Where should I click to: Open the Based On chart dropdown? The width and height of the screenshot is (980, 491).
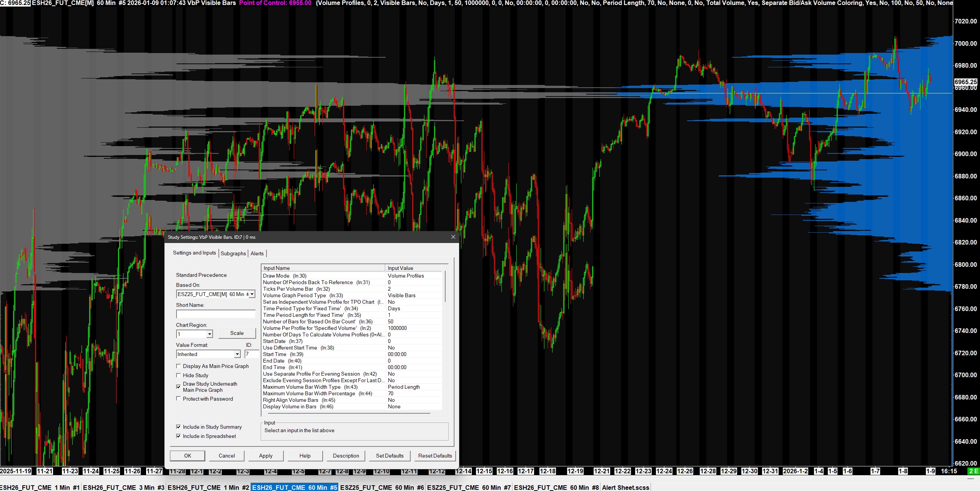(x=252, y=294)
